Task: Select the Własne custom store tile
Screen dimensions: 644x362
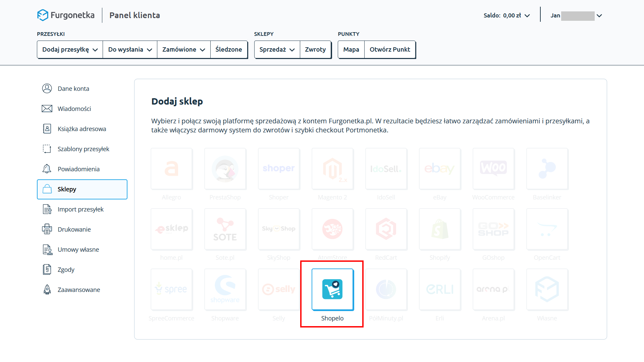Action: (547, 289)
